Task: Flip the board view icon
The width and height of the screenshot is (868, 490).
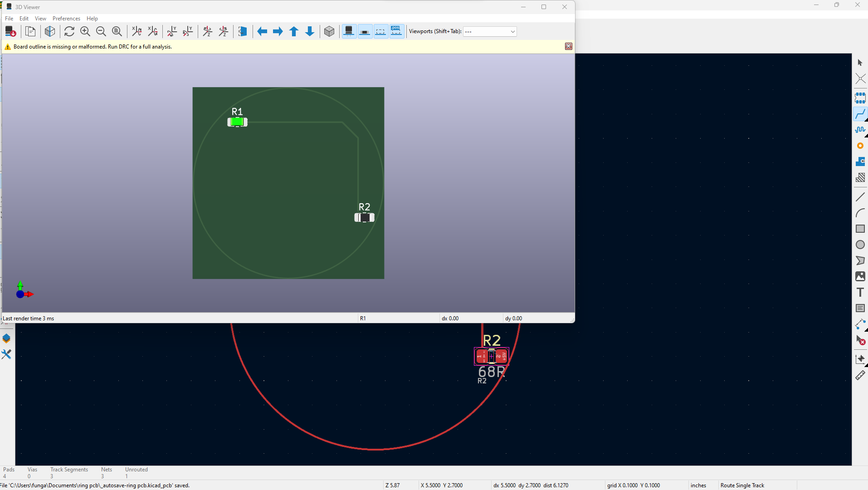Action: point(243,31)
